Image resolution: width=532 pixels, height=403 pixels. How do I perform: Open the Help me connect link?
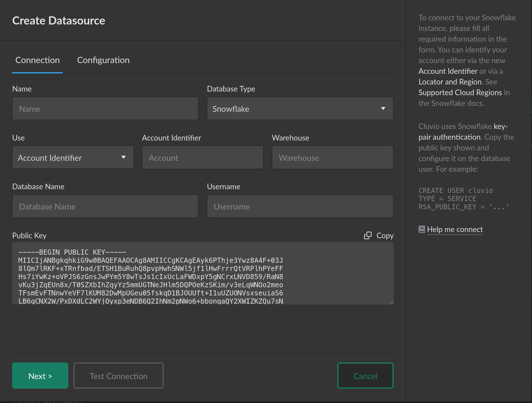coord(455,230)
